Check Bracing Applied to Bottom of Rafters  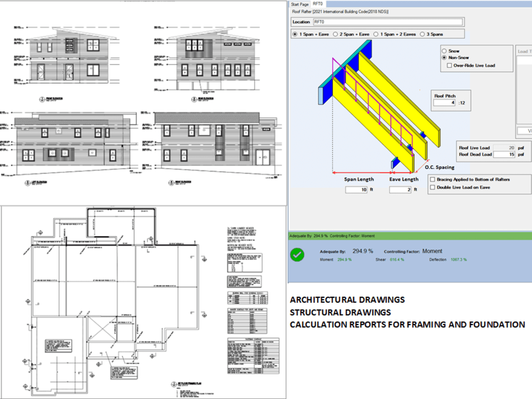click(433, 179)
